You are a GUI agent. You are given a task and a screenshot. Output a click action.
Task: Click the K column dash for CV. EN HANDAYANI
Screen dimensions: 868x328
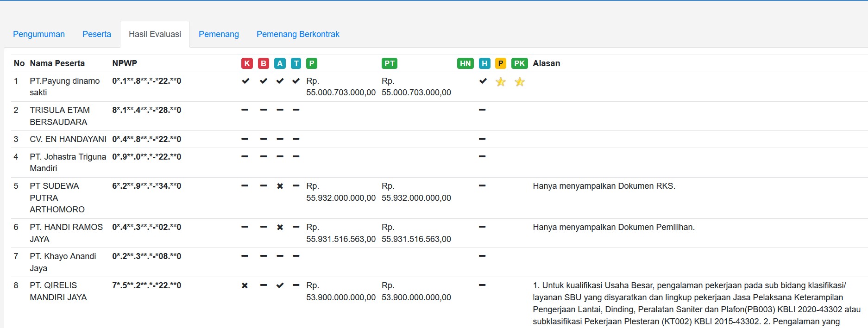tap(245, 139)
